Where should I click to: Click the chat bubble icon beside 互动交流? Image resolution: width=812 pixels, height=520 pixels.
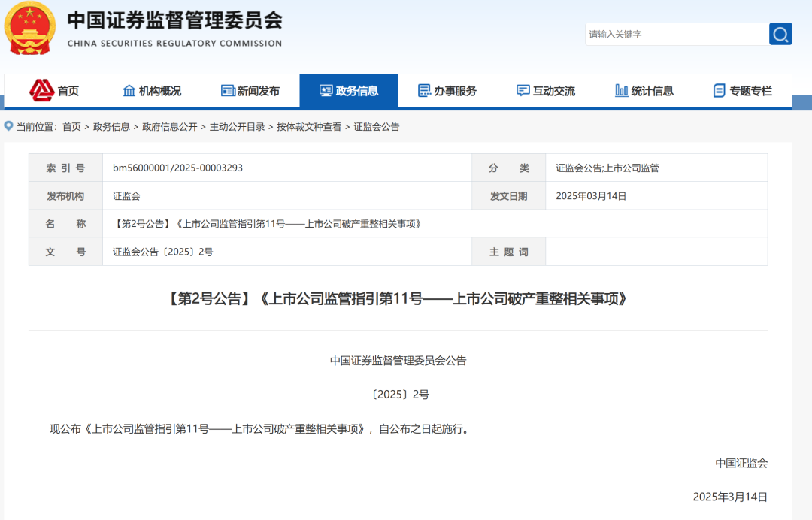(523, 91)
